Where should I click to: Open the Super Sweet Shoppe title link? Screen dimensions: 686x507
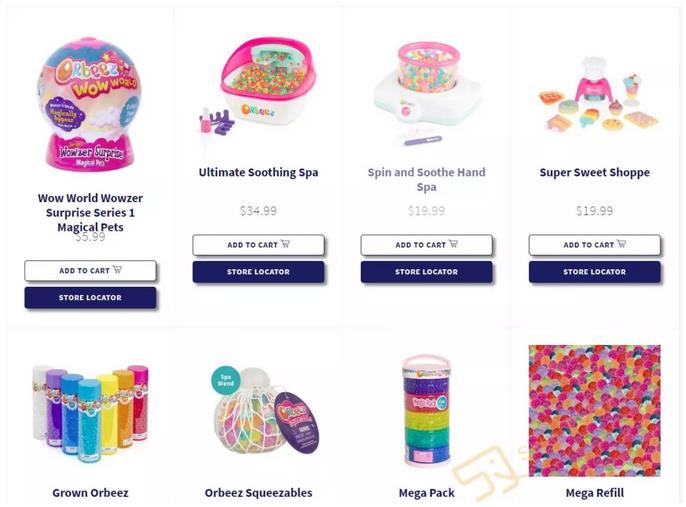click(595, 172)
